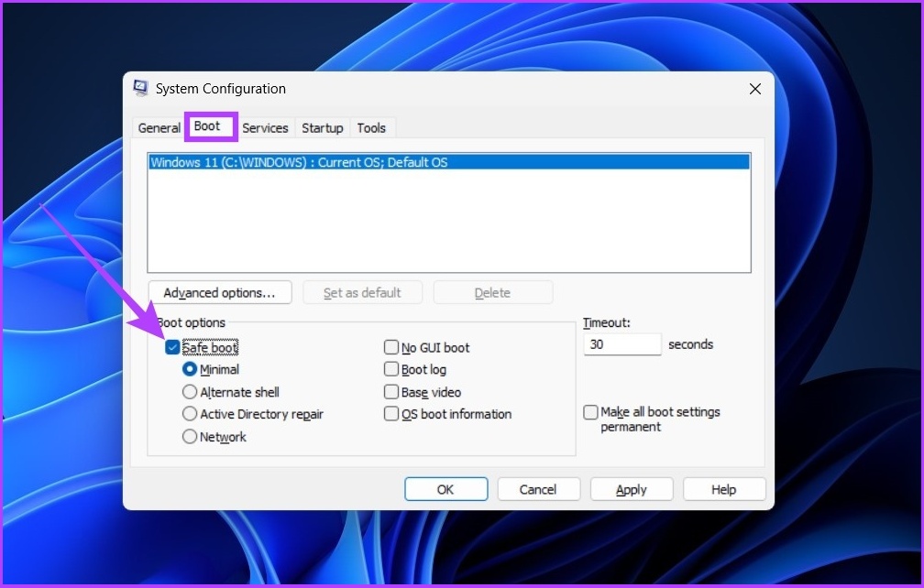Enable OS boot information
The image size is (924, 588).
pyautogui.click(x=391, y=414)
